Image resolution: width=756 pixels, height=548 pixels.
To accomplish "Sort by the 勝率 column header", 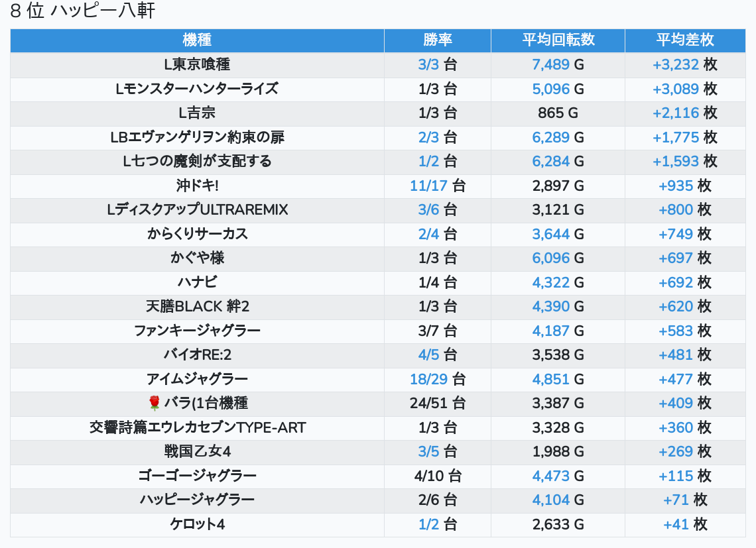I will [437, 40].
